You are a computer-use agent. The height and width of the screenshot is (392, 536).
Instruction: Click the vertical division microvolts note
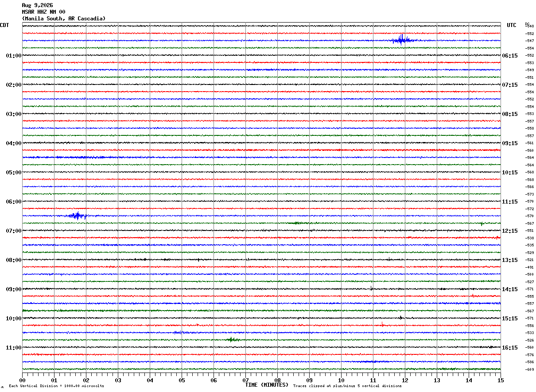[x=56, y=386]
